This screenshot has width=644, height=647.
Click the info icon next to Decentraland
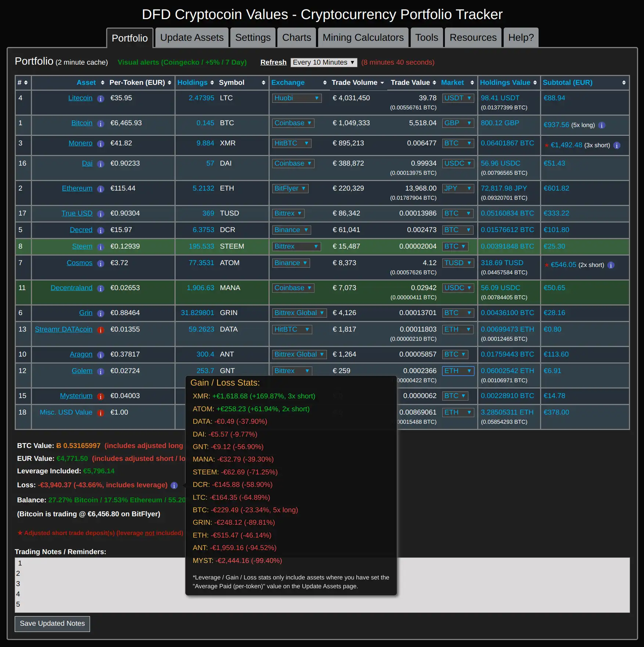(x=101, y=288)
